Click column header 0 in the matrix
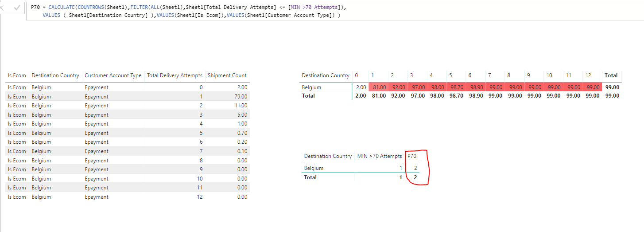644x232 pixels. [x=357, y=75]
